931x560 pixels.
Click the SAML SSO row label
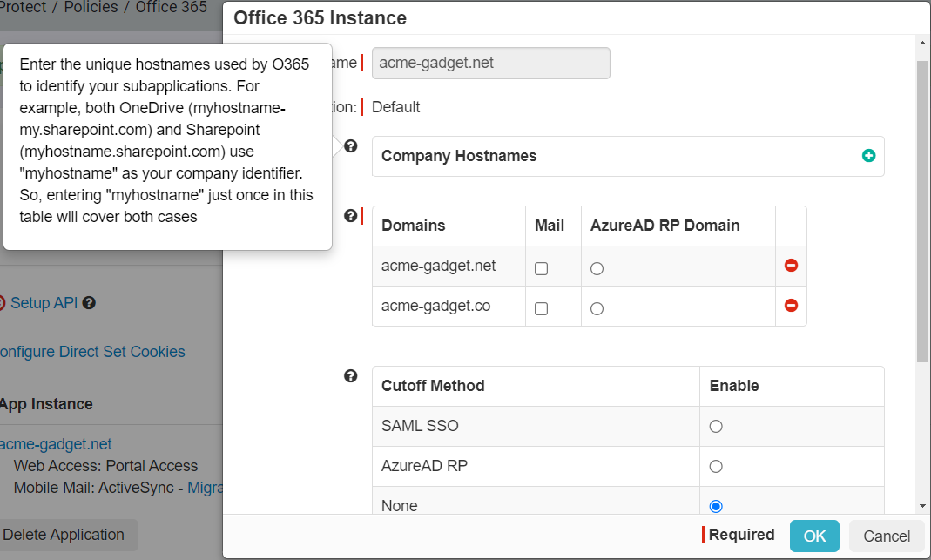pyautogui.click(x=420, y=426)
